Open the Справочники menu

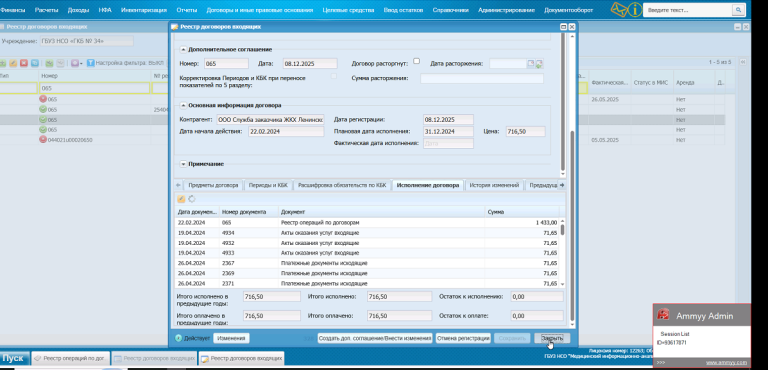click(450, 10)
